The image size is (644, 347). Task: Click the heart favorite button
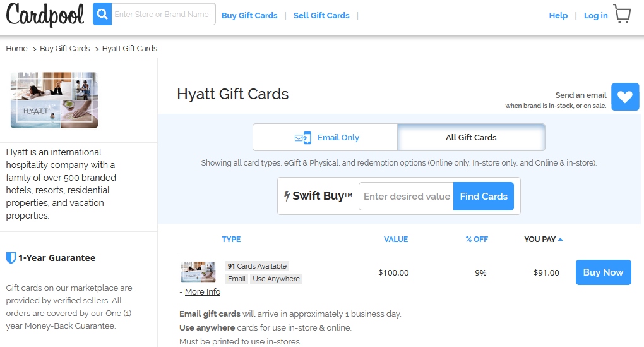[625, 97]
